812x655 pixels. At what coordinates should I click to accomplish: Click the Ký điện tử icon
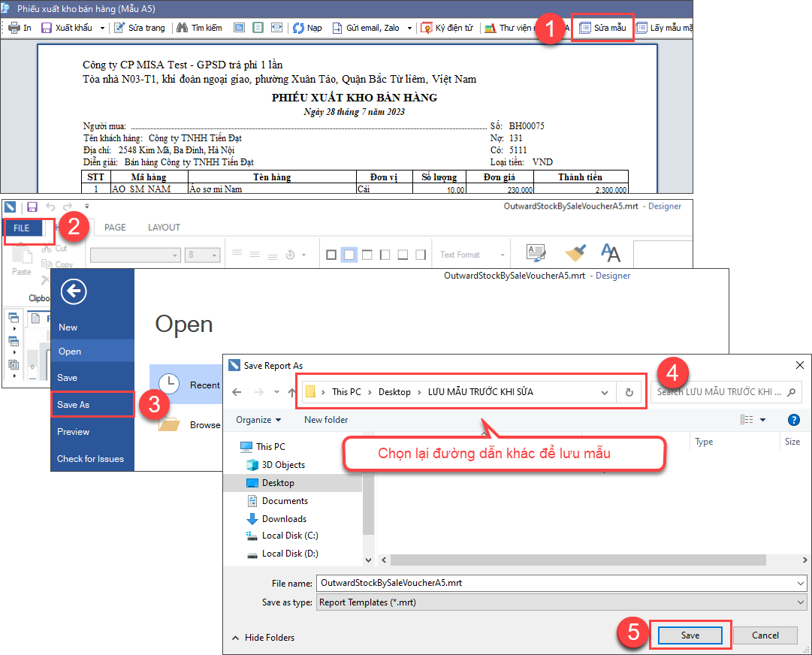tap(427, 28)
